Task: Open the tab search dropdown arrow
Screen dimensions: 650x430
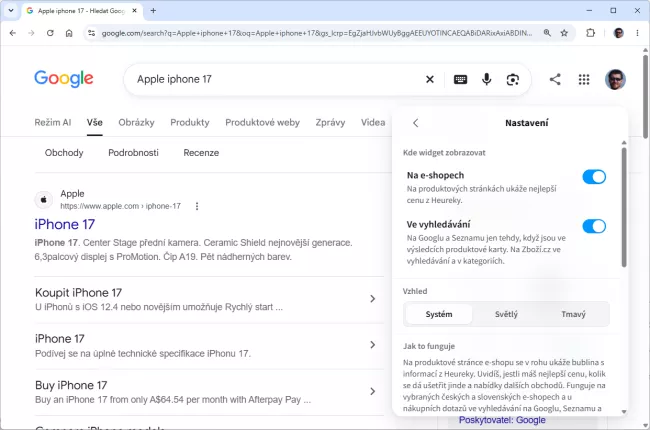Action: (x=11, y=11)
